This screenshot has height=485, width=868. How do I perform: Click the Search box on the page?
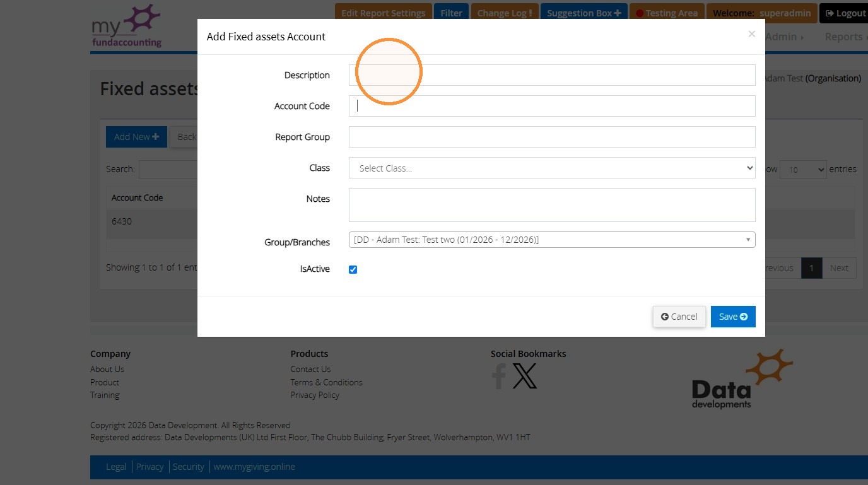[x=168, y=169]
